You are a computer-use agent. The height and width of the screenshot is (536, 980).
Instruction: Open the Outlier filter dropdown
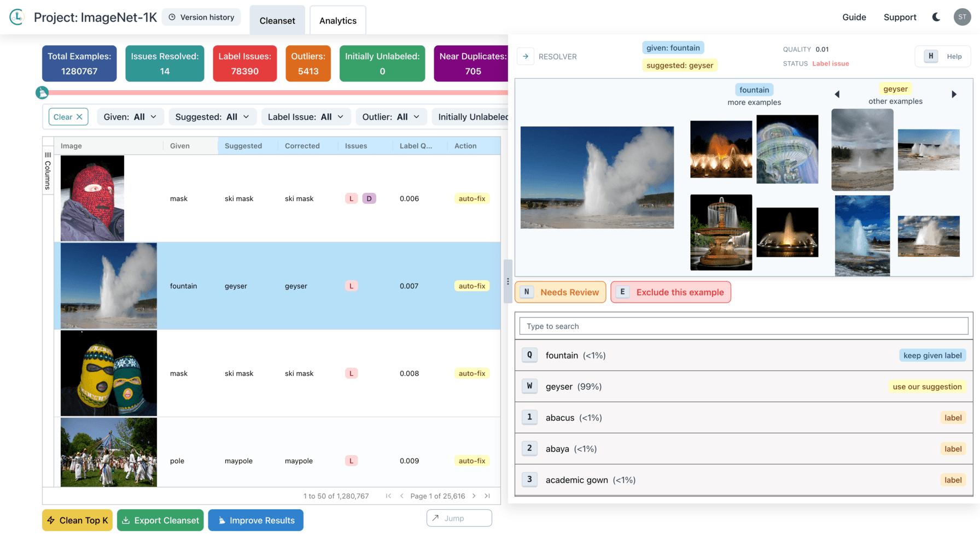pyautogui.click(x=391, y=116)
